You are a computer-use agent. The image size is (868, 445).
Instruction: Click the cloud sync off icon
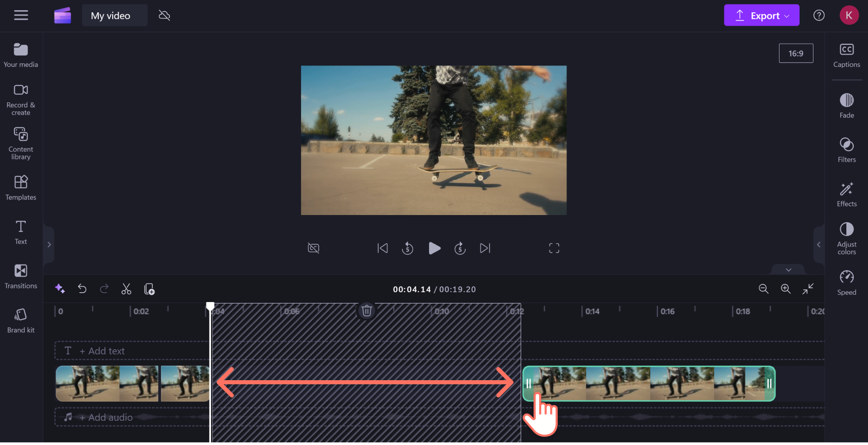(165, 15)
